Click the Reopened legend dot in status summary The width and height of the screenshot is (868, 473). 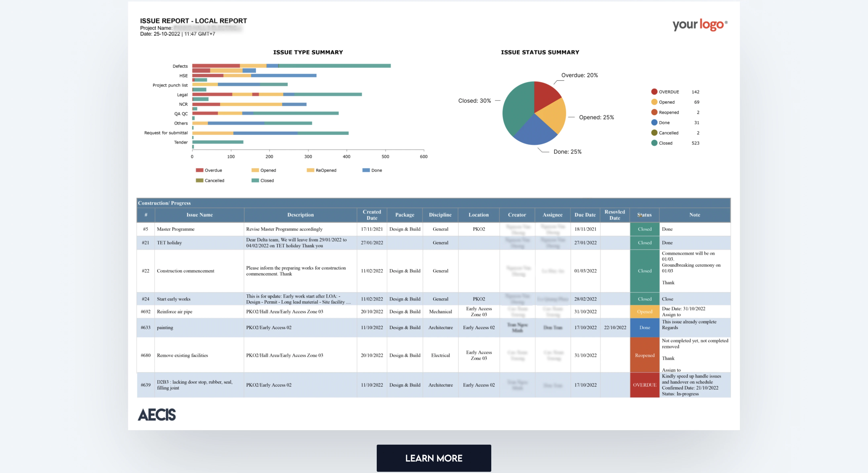point(654,112)
